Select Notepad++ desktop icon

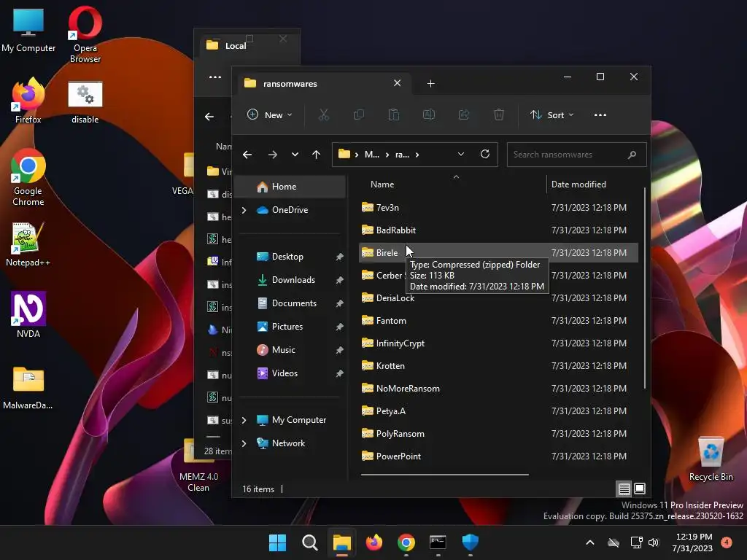[28, 244]
